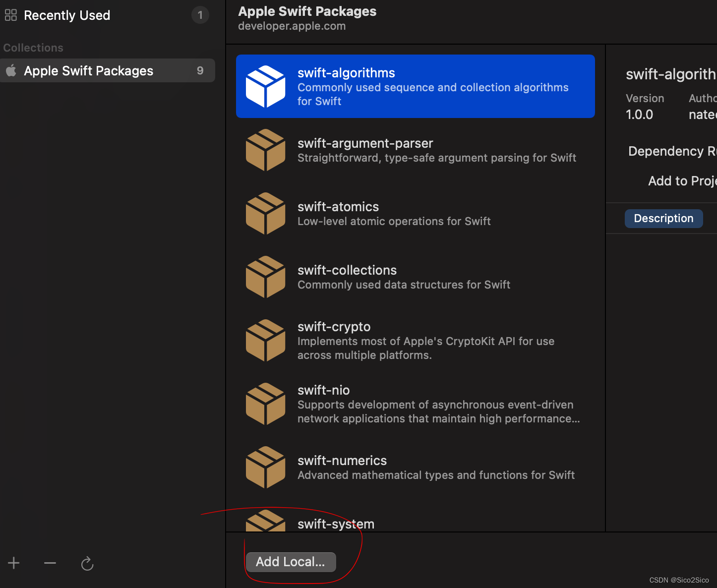Open the Description tab in details
This screenshot has height=588, width=717.
click(663, 218)
